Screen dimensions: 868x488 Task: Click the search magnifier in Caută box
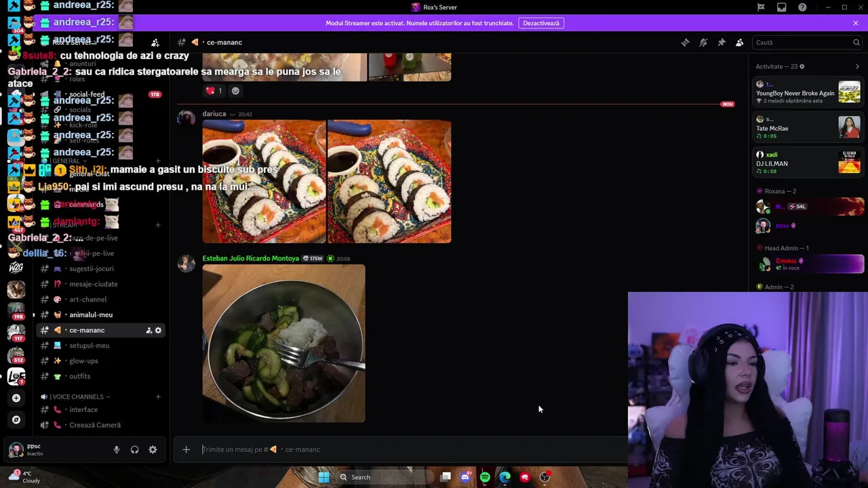856,42
